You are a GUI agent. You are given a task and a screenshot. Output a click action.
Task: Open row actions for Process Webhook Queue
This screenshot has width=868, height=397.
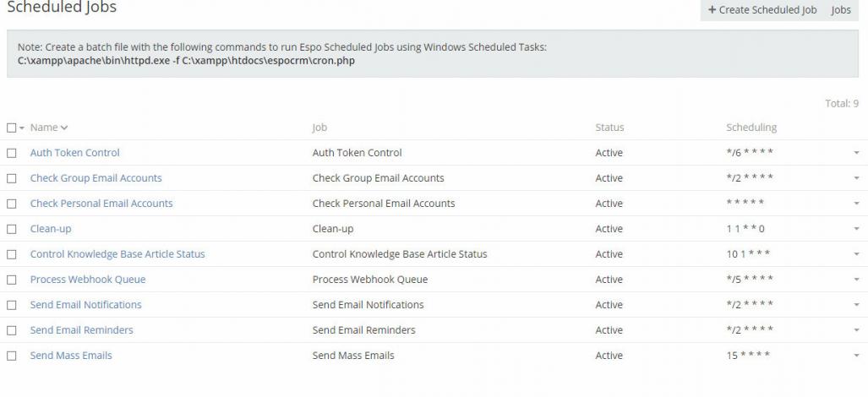856,280
